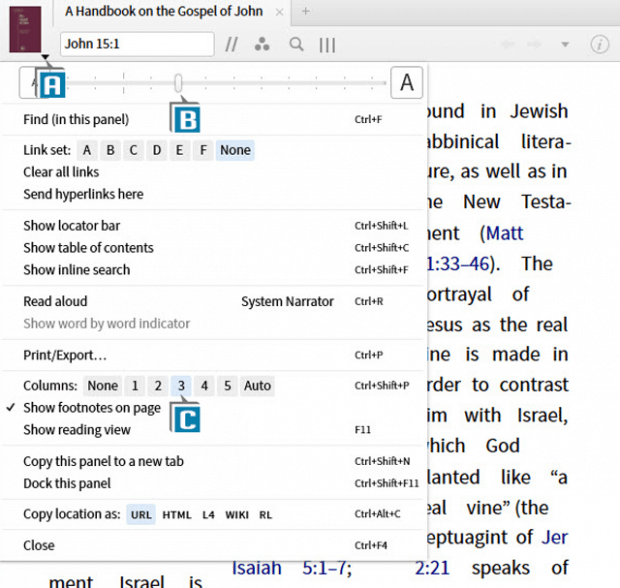Image resolution: width=620 pixels, height=588 pixels.
Task: Choose link set A
Action: pos(87,150)
